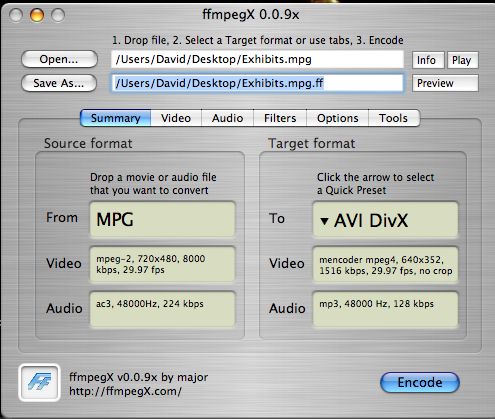Open file Info
The width and height of the screenshot is (495, 419).
click(428, 60)
